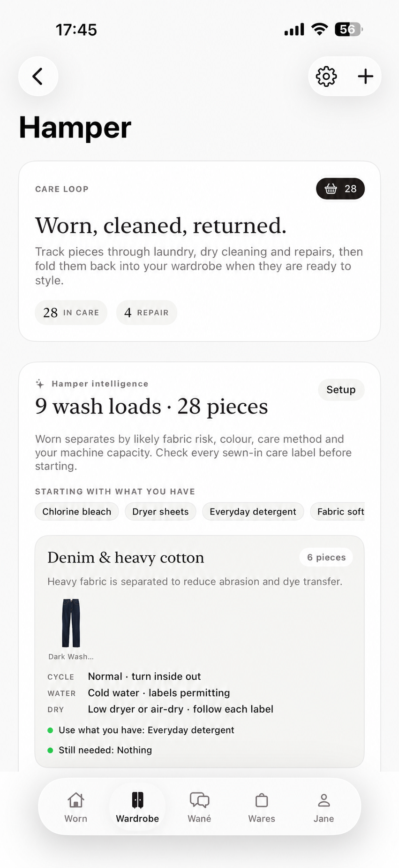Toggle the Everyday detergent chip

(x=253, y=512)
